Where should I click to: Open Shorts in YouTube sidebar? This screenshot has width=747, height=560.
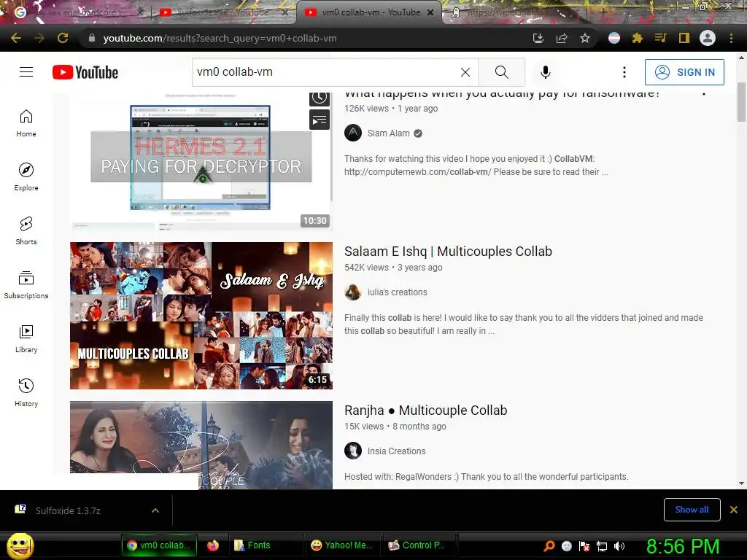[x=26, y=231]
